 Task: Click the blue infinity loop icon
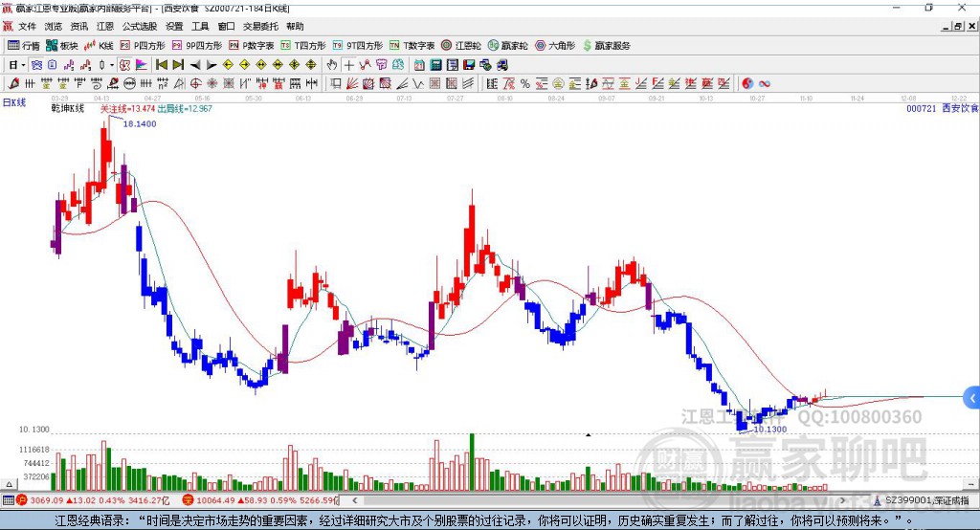765,84
